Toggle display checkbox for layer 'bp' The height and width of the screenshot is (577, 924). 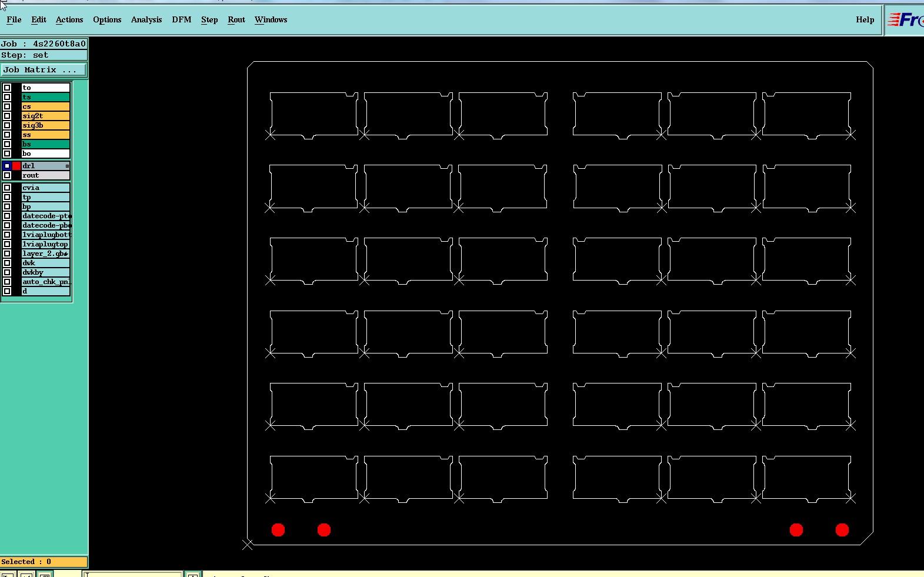click(7, 206)
